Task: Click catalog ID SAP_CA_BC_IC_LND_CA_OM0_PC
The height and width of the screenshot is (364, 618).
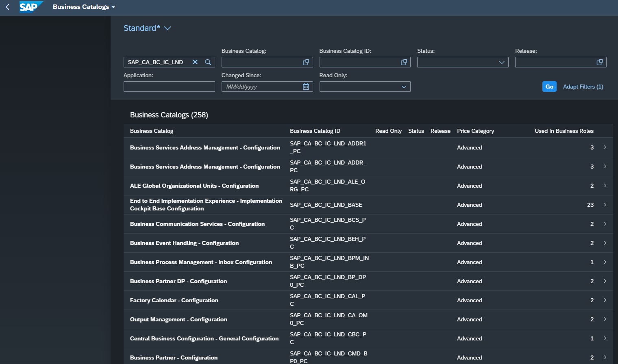Action: [329, 319]
